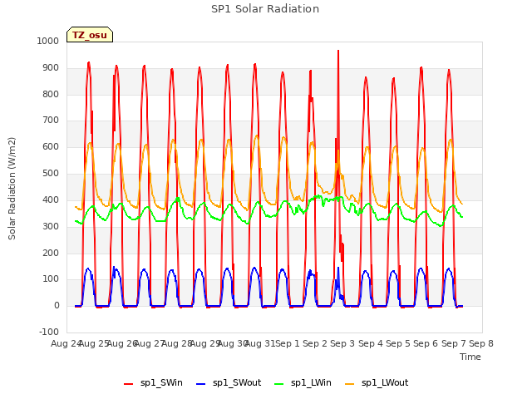Click the 300 y-axis tick label

click(51, 226)
